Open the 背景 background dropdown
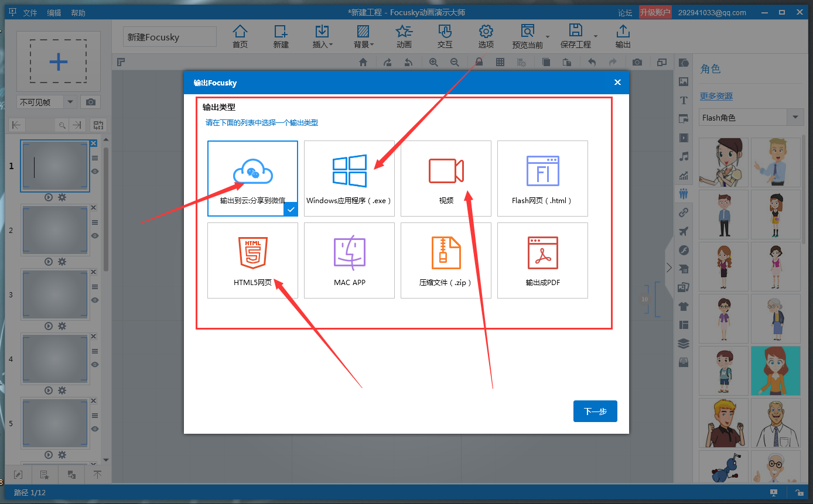Viewport: 813px width, 504px height. coord(363,36)
